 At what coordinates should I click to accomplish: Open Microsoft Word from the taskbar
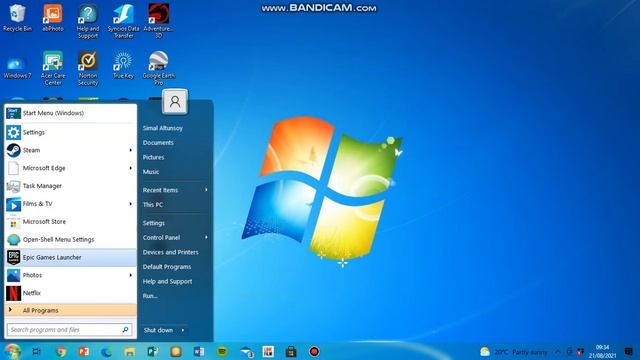199,351
